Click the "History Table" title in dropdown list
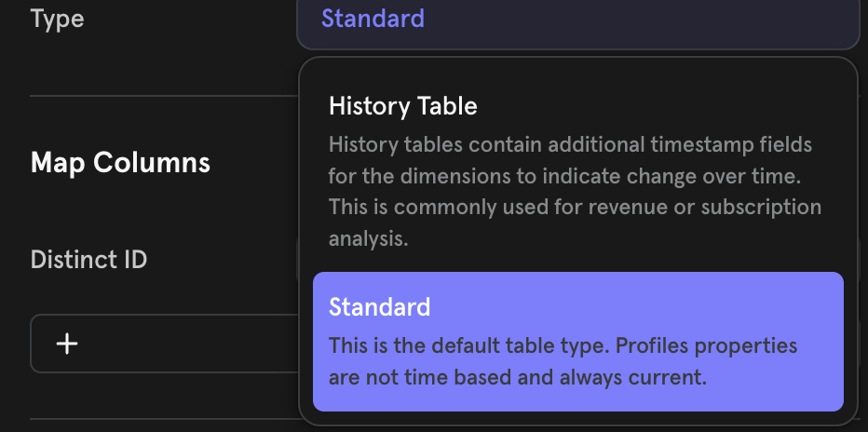Image resolution: width=868 pixels, height=432 pixels. pyautogui.click(x=402, y=106)
